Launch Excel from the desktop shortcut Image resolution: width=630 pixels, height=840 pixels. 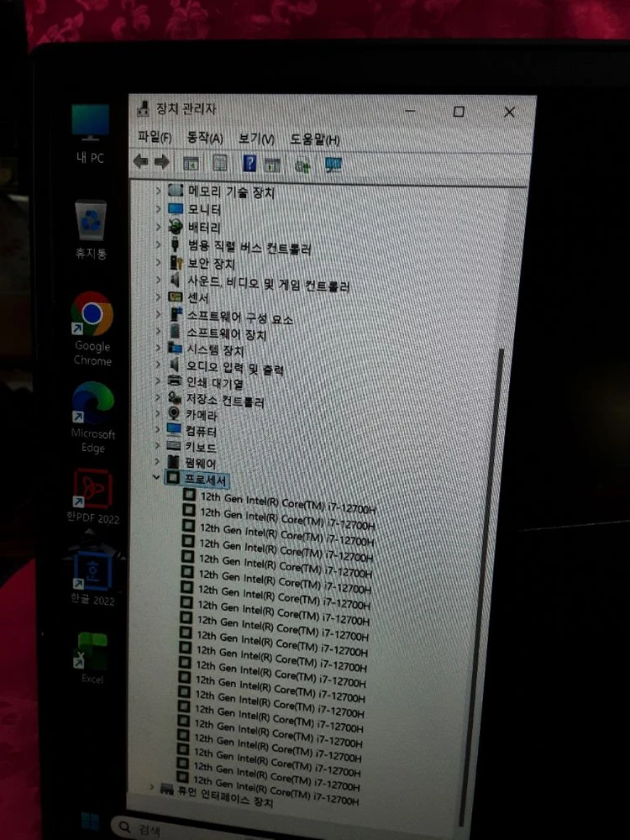[92, 658]
